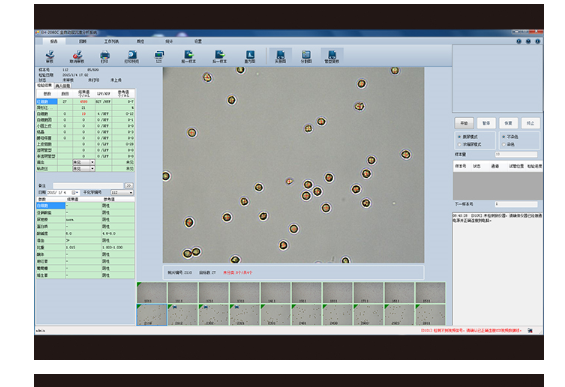Click the Pause button on right panel
Screen dimensions: 565x387
(486, 123)
